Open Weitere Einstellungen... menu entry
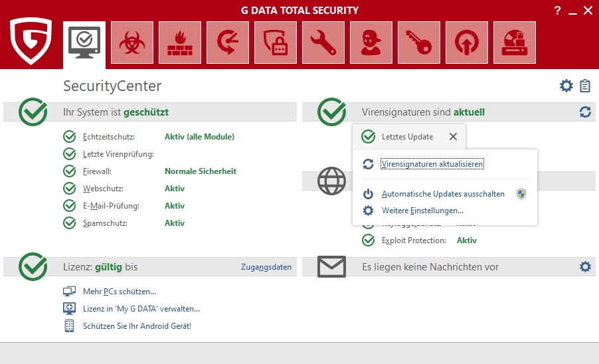This screenshot has width=599, height=364. pyautogui.click(x=422, y=211)
